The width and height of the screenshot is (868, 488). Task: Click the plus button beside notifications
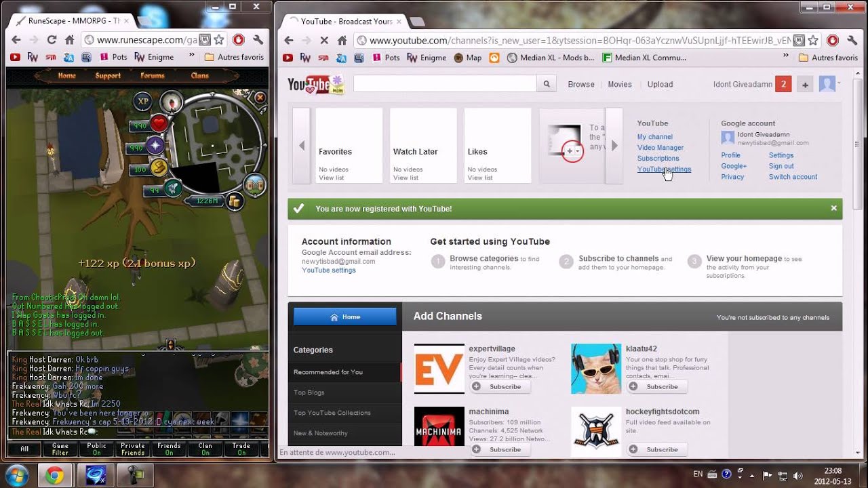click(x=806, y=85)
